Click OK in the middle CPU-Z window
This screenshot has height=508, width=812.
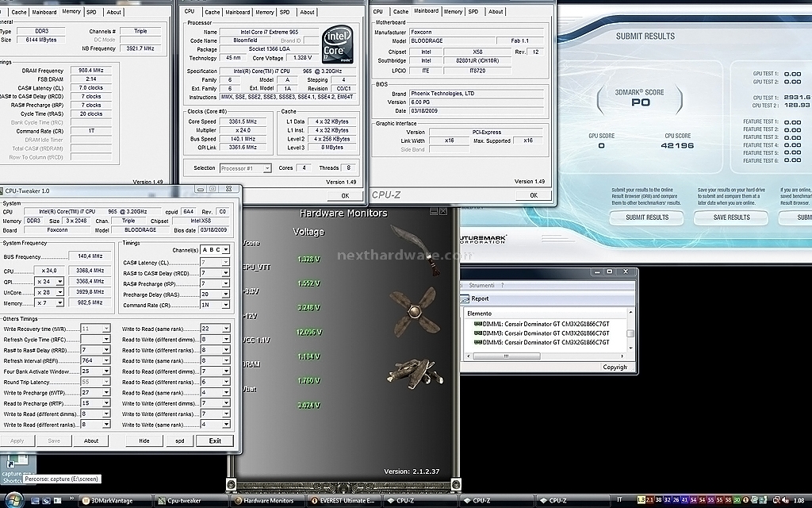346,195
